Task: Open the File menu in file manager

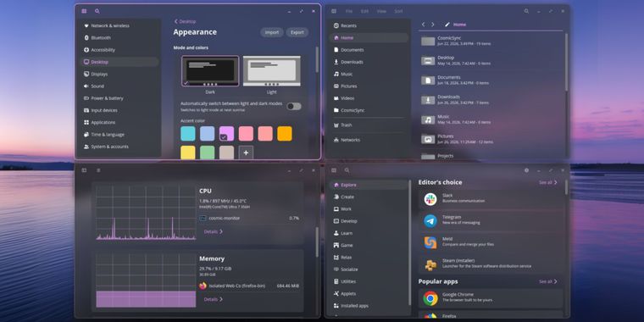Action: click(x=349, y=11)
